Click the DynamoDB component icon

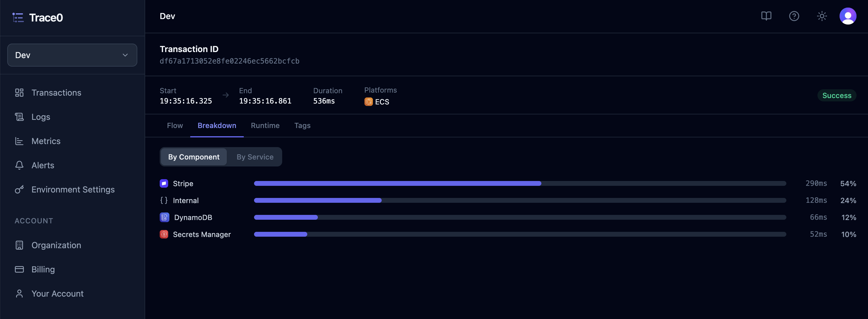point(165,218)
